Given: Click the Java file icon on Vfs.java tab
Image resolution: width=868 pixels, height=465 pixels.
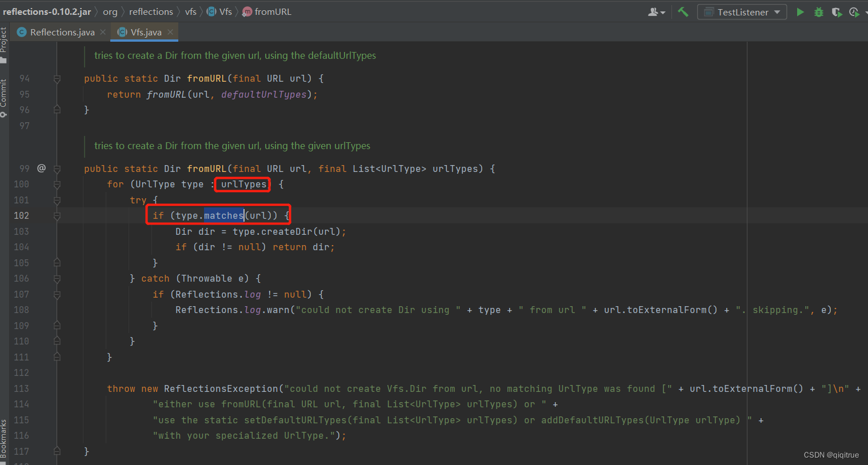Looking at the screenshot, I should pos(121,32).
